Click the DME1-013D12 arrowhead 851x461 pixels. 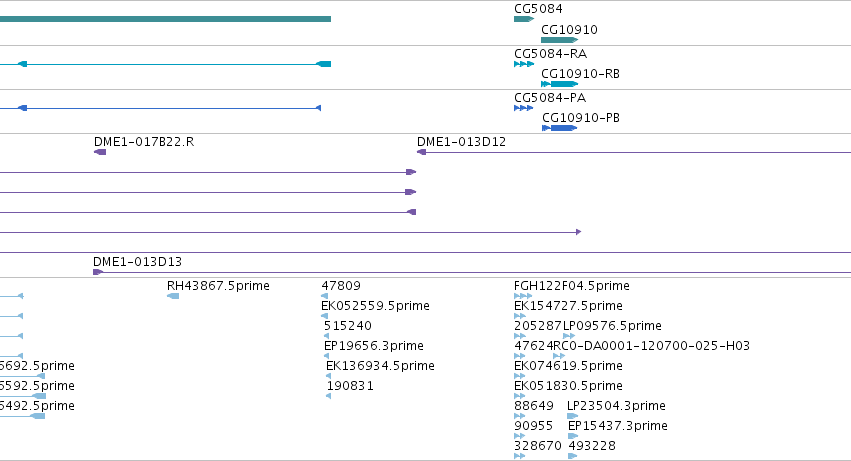pyautogui.click(x=421, y=152)
